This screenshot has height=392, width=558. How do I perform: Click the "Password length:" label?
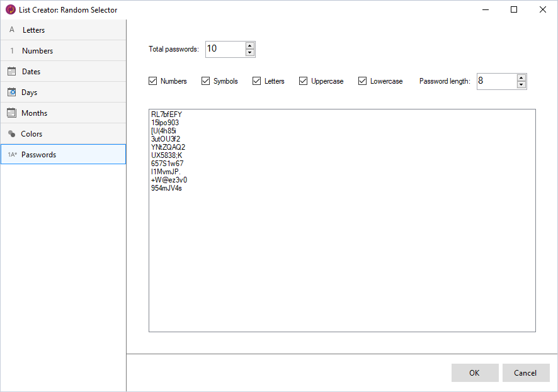445,81
